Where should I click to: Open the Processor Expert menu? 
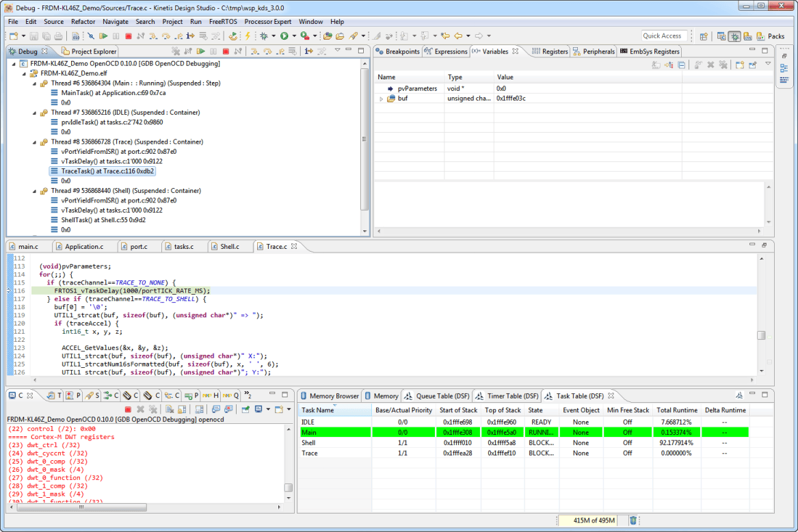[267, 21]
